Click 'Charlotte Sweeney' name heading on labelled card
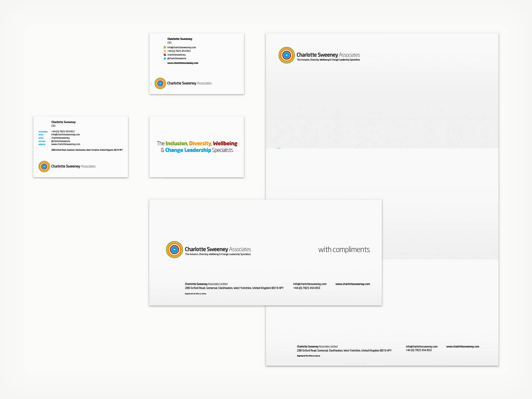Screen dimensions: 532x399 pyautogui.click(x=64, y=122)
